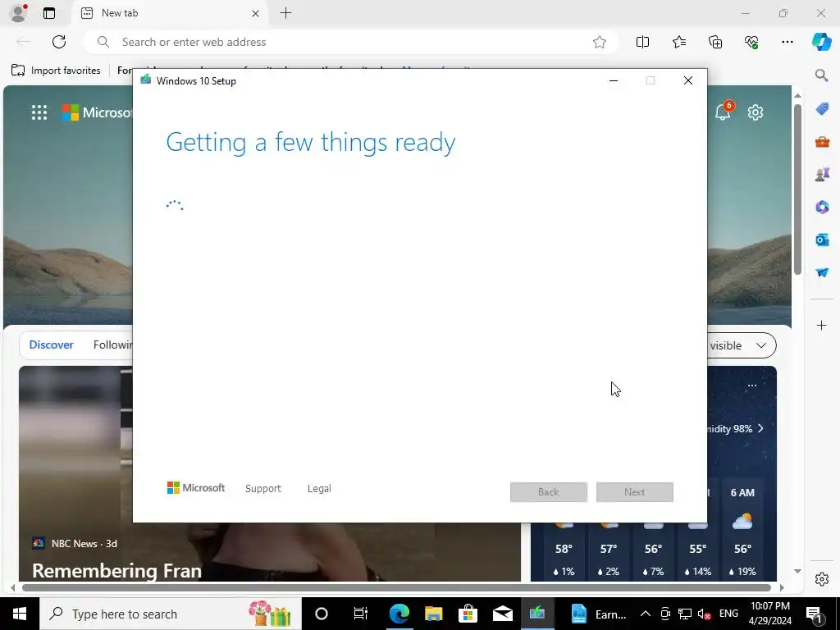Open the Favorites list icon
The width and height of the screenshot is (840, 630).
678,42
